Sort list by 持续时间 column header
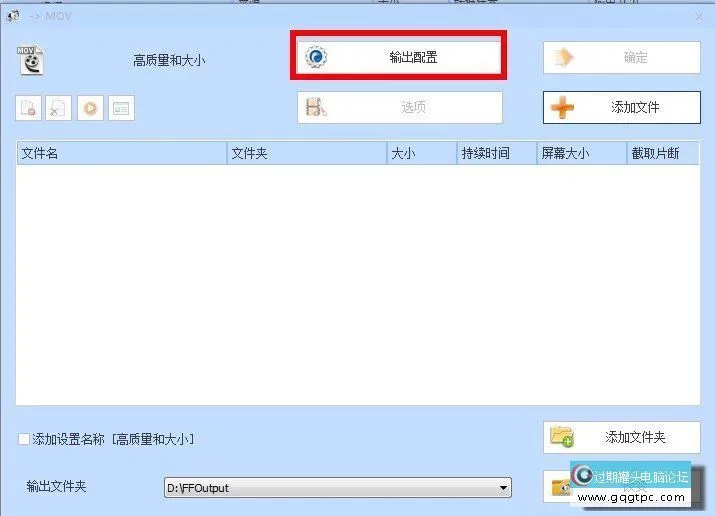Screen dimensions: 715x516 click(497, 153)
